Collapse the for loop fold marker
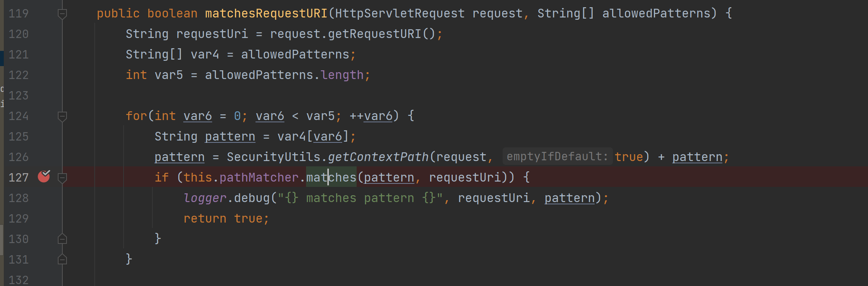This screenshot has height=286, width=868. (62, 116)
